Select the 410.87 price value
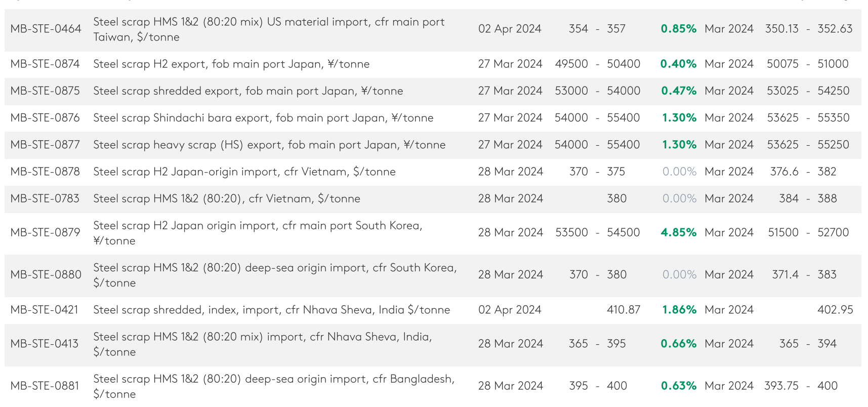 point(623,310)
